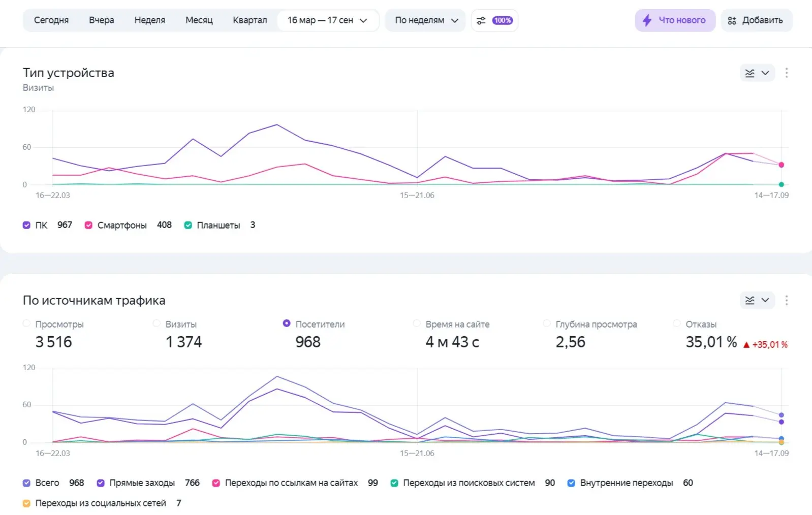Switch to the Месяц period
This screenshot has height=515, width=812.
(x=199, y=20)
